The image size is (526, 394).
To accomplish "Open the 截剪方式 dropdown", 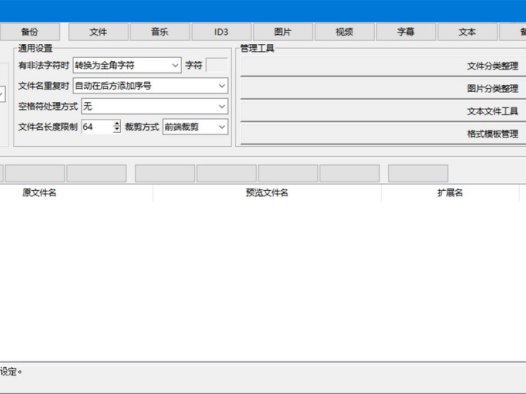I will [195, 127].
